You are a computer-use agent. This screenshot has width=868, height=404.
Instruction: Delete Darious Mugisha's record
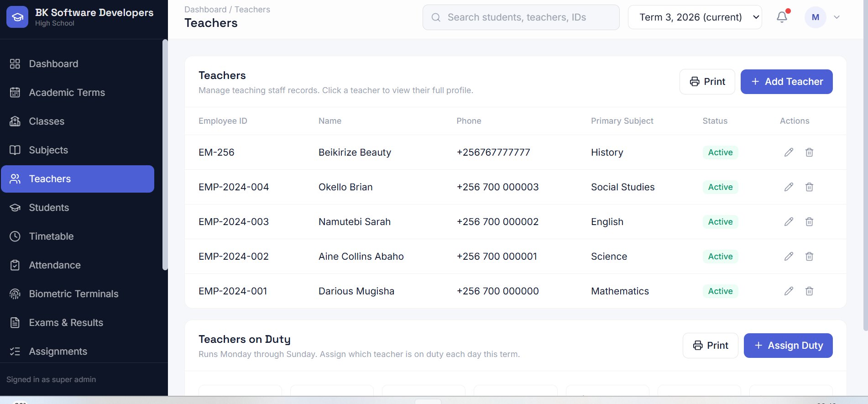[x=809, y=291]
